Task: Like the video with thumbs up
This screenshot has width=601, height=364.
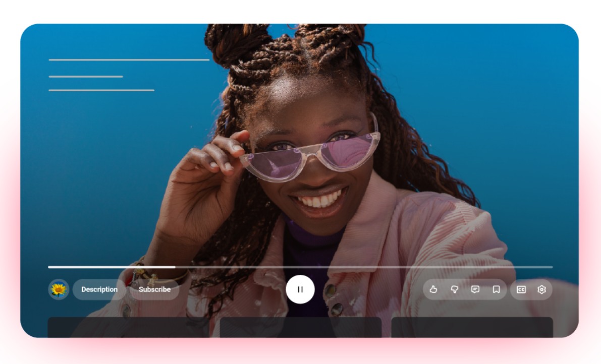Action: click(433, 289)
